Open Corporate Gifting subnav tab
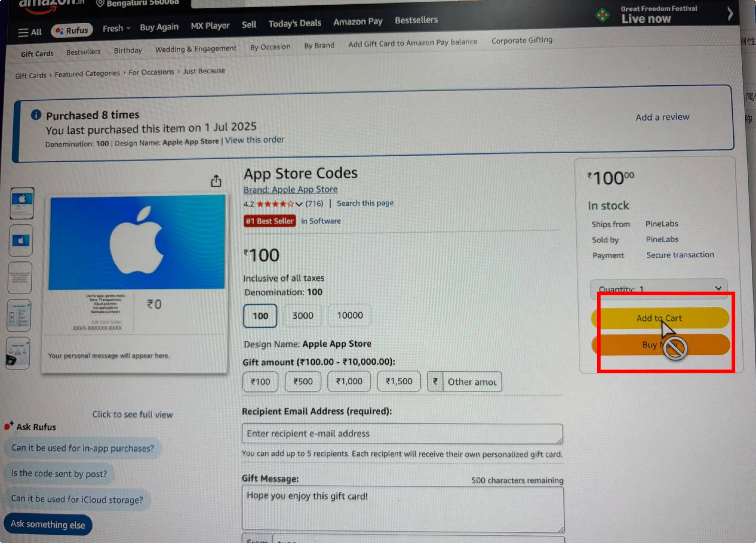 click(522, 40)
